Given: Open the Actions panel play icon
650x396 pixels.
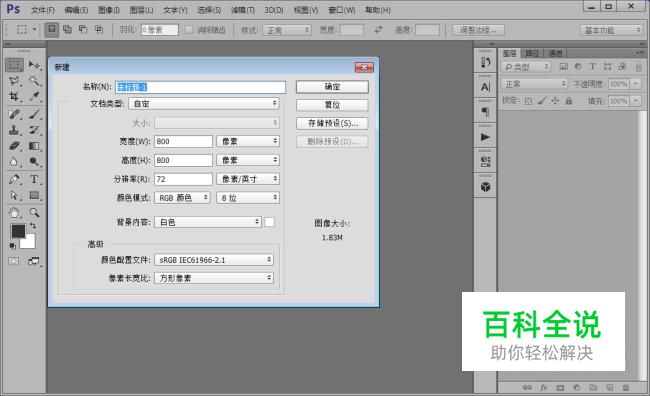Looking at the screenshot, I should point(485,137).
